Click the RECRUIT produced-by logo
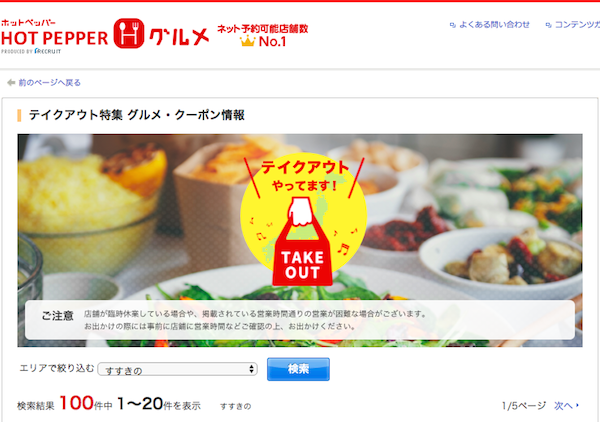The width and height of the screenshot is (600, 422). coord(47,51)
